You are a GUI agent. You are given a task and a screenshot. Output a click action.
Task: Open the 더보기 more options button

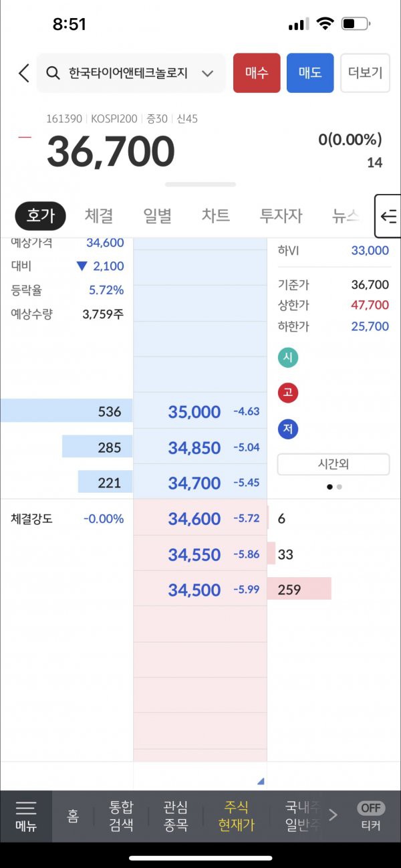tap(365, 73)
